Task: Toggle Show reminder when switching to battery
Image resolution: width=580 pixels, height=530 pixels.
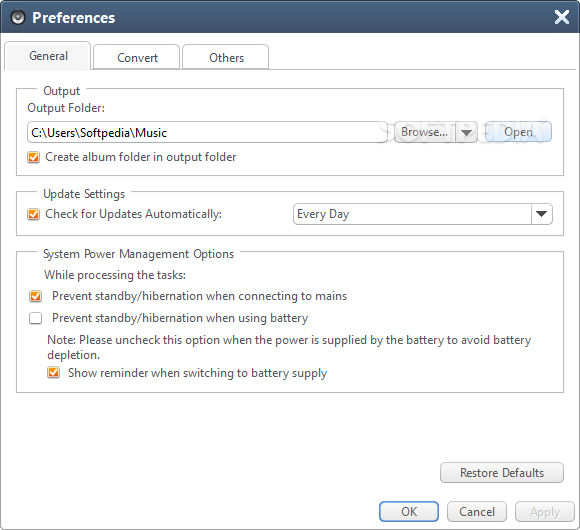Action: 54,372
